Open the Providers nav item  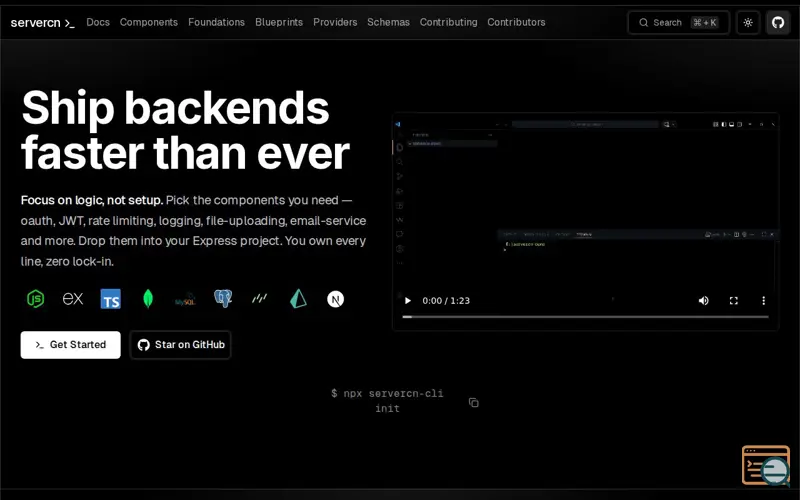(335, 22)
